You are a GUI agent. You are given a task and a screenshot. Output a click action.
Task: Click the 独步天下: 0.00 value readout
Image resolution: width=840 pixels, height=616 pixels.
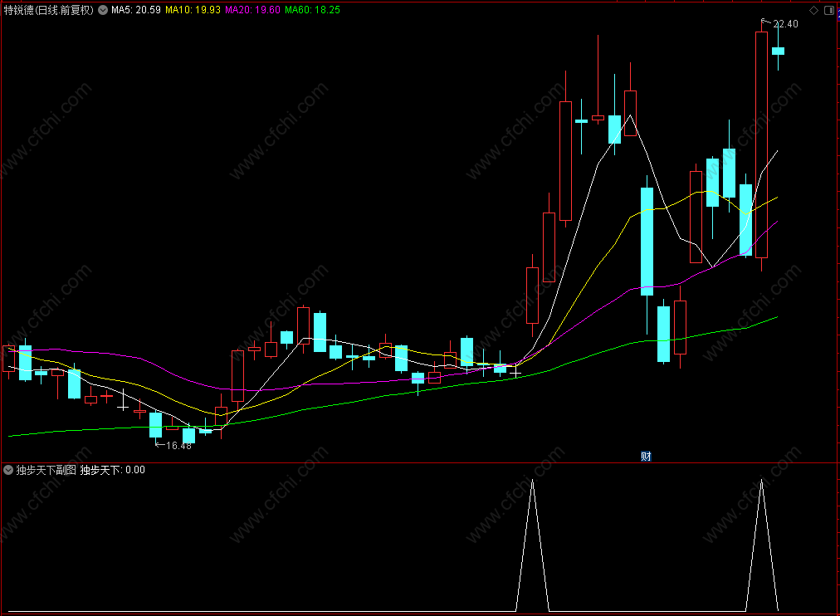(x=113, y=471)
